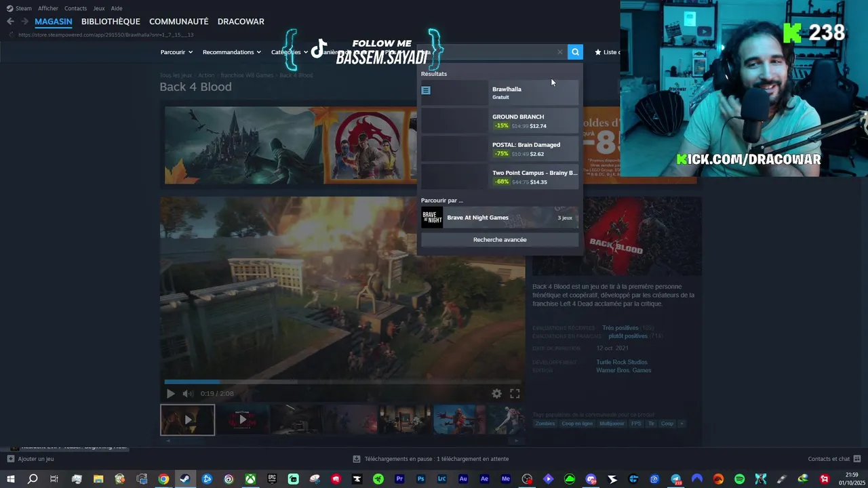Click the FPS tag
The height and width of the screenshot is (488, 868).
pos(636,424)
